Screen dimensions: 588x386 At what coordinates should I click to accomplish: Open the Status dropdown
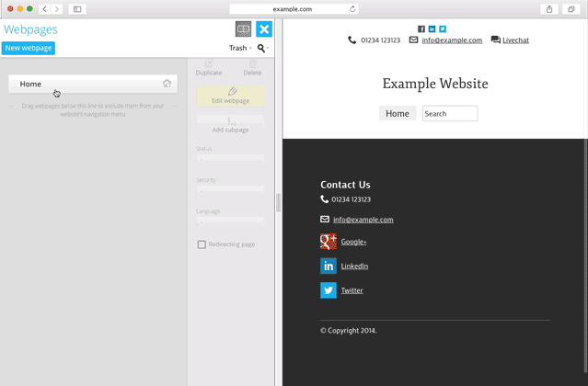(x=230, y=160)
